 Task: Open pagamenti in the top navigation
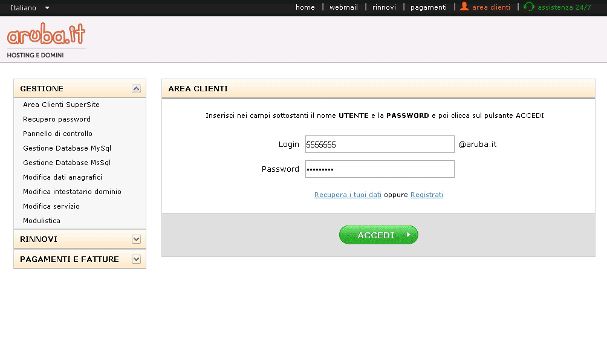pos(429,7)
